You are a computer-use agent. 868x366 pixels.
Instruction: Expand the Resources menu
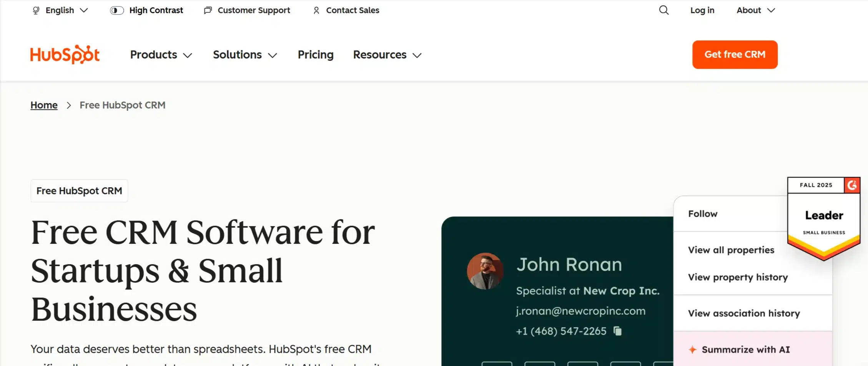coord(387,55)
